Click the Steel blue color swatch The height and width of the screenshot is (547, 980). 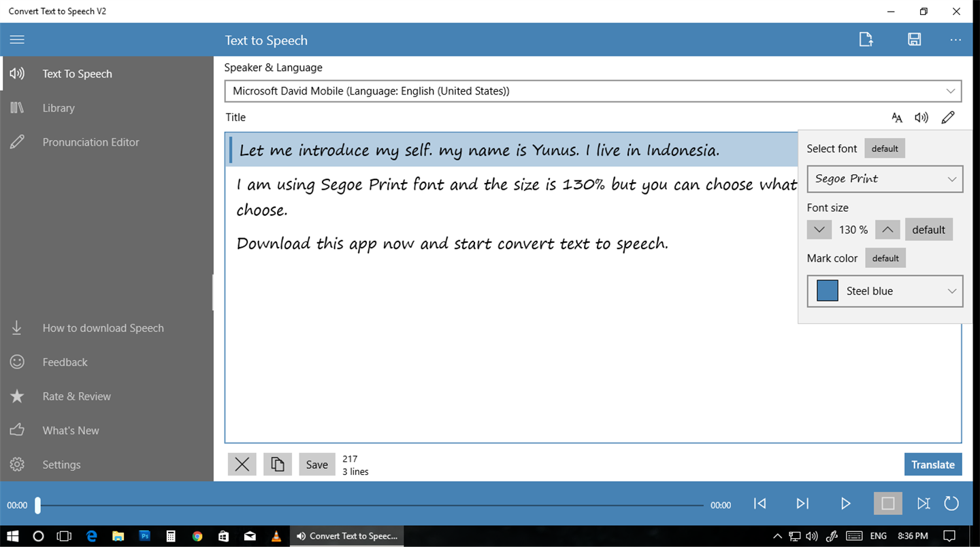point(827,291)
